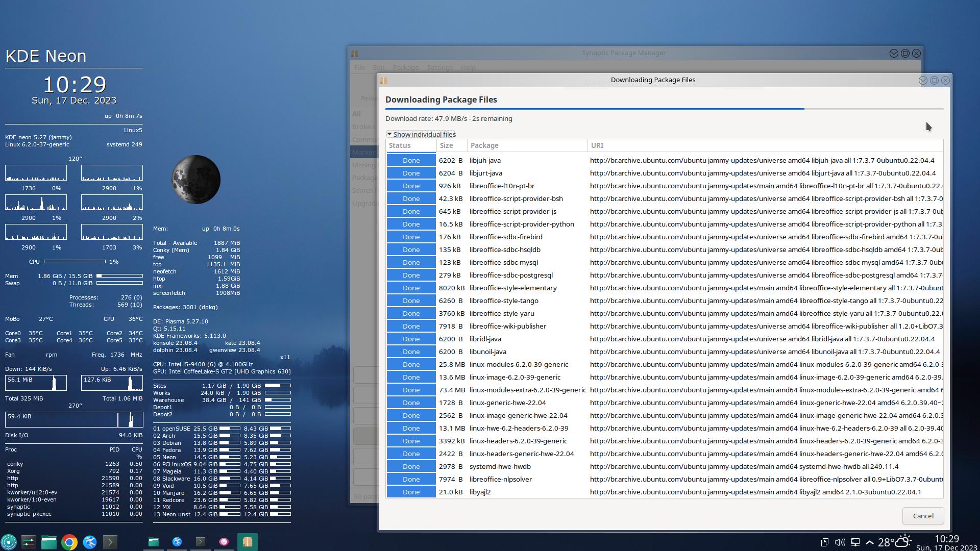The height and width of the screenshot is (551, 980).
Task: Open the clipboard tray icon
Action: coord(824,542)
